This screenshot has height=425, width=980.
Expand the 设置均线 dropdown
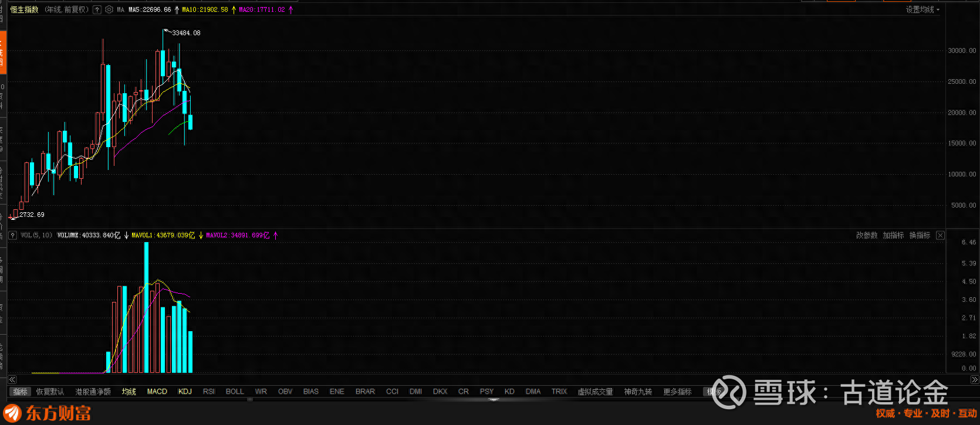(x=922, y=10)
